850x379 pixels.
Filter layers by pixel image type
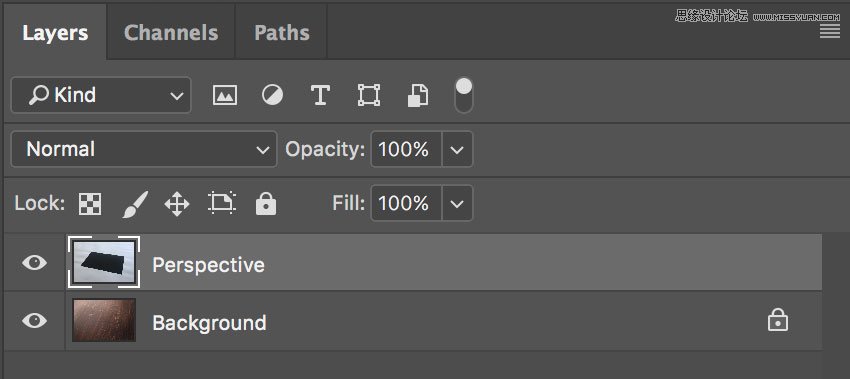tap(224, 95)
